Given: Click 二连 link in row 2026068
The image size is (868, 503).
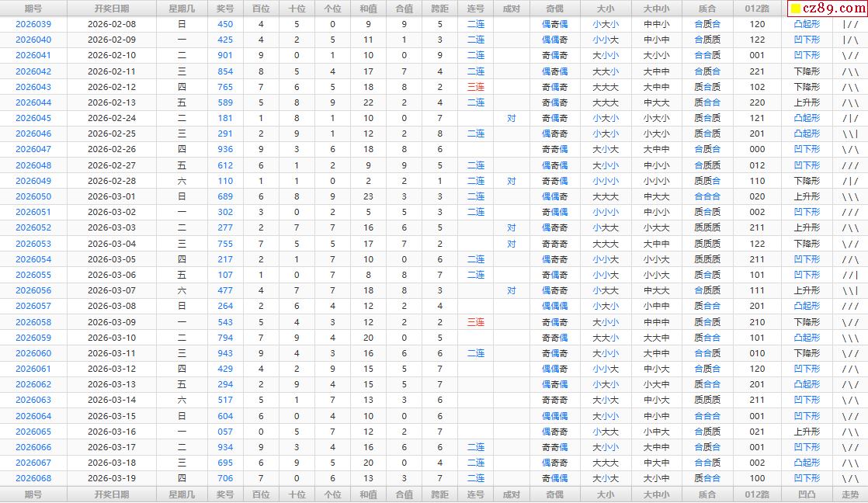Looking at the screenshot, I should [476, 478].
